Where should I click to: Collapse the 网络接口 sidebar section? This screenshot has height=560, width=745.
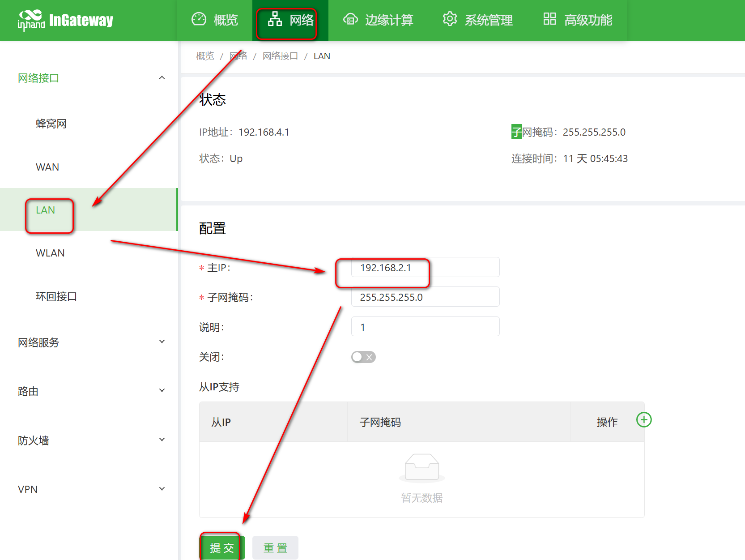(162, 78)
